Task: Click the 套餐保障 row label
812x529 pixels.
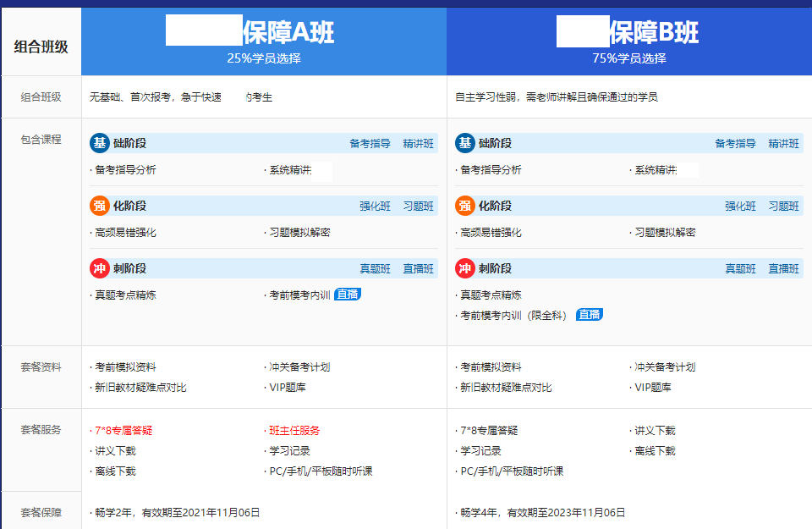Action: (41, 512)
